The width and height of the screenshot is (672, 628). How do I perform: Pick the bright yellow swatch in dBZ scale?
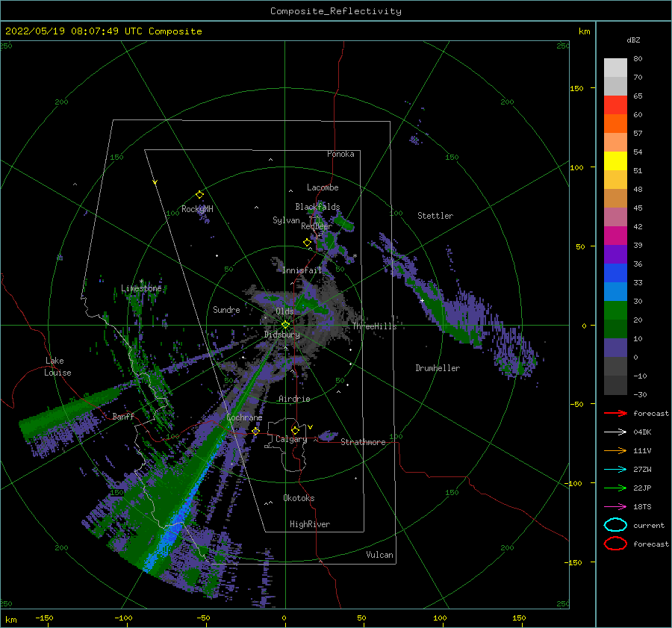point(615,161)
